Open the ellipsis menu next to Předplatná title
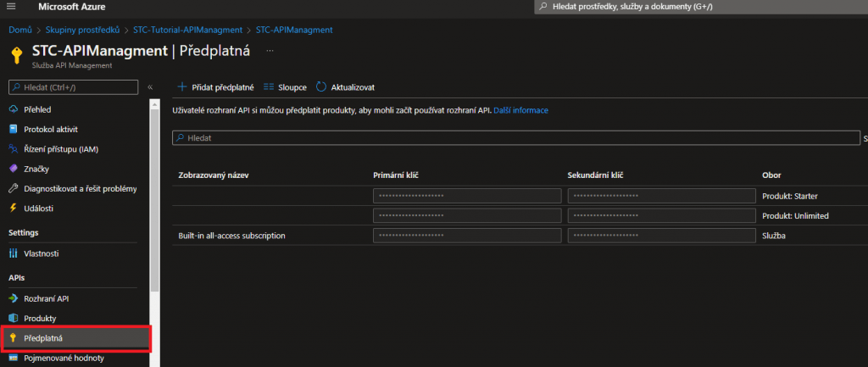The height and width of the screenshot is (367, 868). coord(270,51)
